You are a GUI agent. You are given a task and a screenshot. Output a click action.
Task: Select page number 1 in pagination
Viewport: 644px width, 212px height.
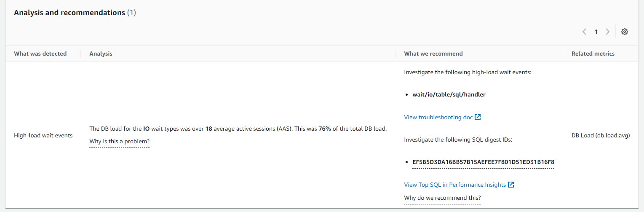coord(596,32)
